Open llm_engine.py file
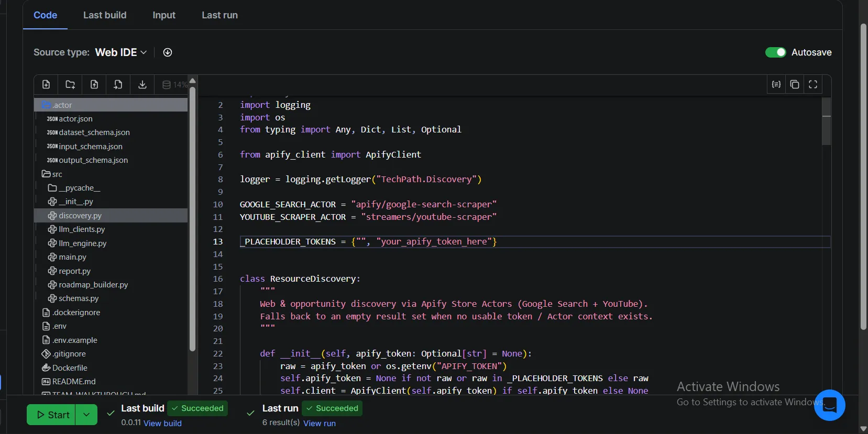 pyautogui.click(x=111, y=243)
